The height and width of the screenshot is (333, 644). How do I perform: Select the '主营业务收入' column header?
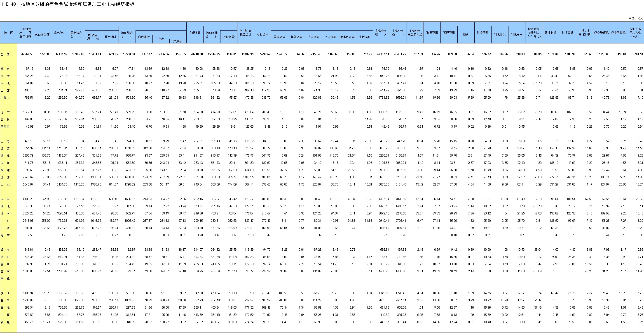[x=381, y=33]
